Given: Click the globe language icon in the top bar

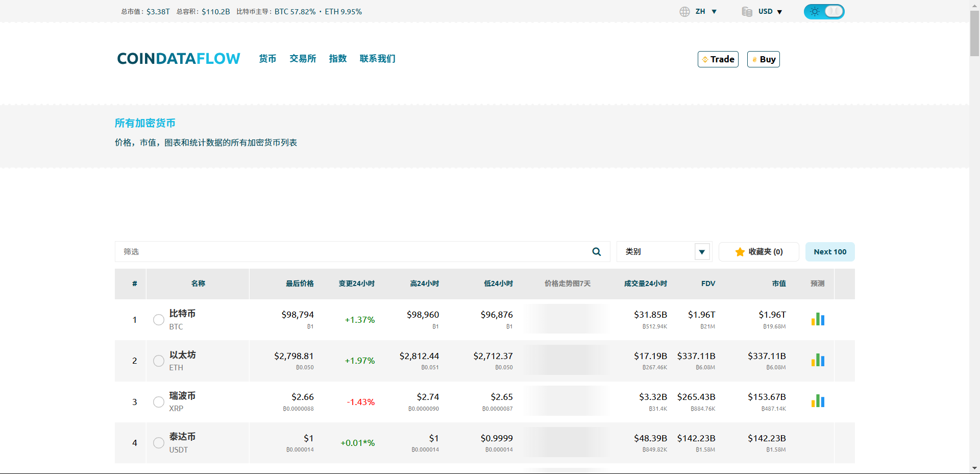Looking at the screenshot, I should 684,11.
